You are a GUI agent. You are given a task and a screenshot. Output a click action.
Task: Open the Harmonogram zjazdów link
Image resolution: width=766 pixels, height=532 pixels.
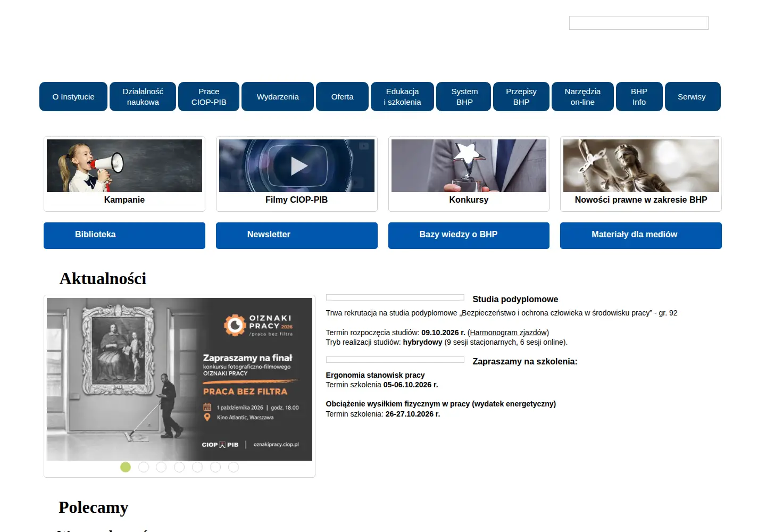508,332
